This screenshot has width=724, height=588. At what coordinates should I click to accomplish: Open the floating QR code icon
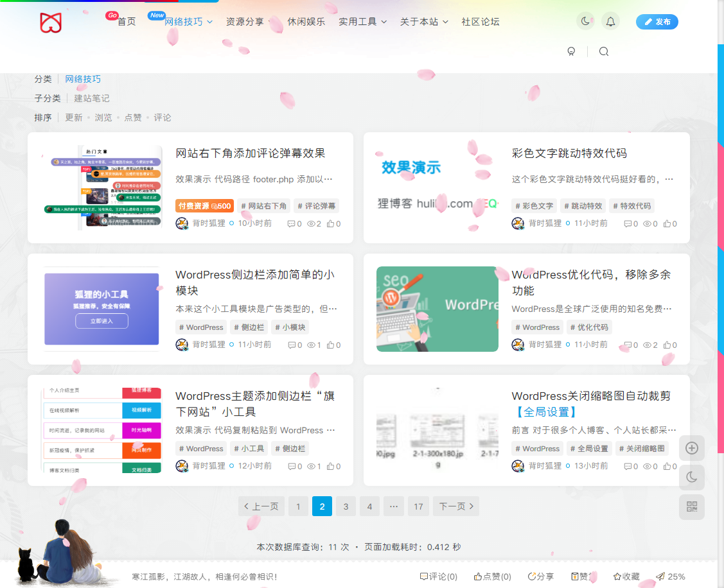tap(692, 507)
